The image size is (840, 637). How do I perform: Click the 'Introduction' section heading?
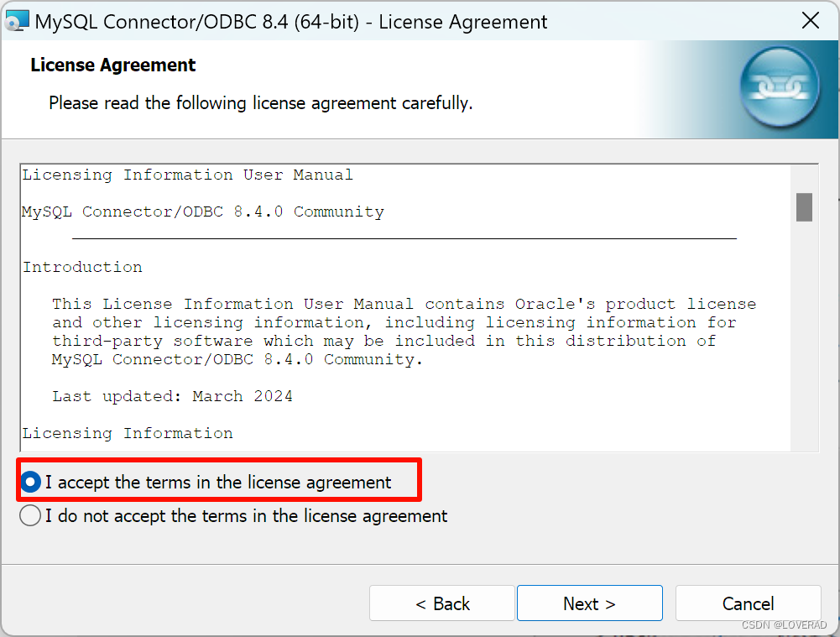[81, 267]
